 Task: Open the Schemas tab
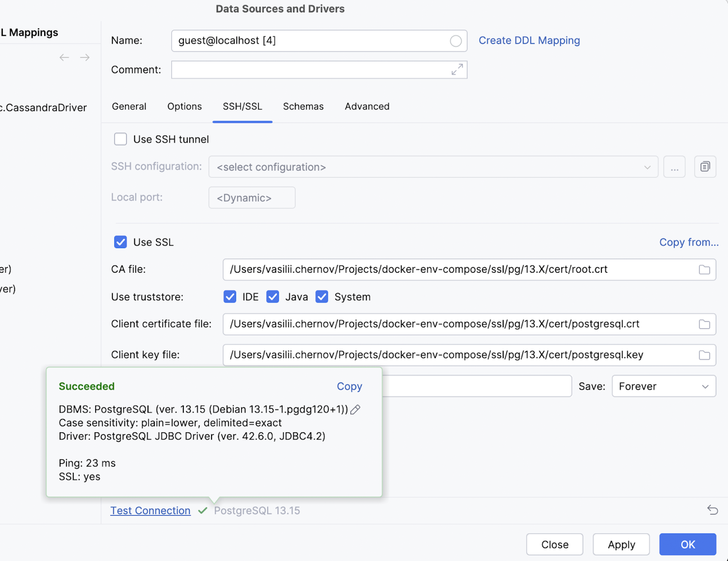click(x=303, y=107)
